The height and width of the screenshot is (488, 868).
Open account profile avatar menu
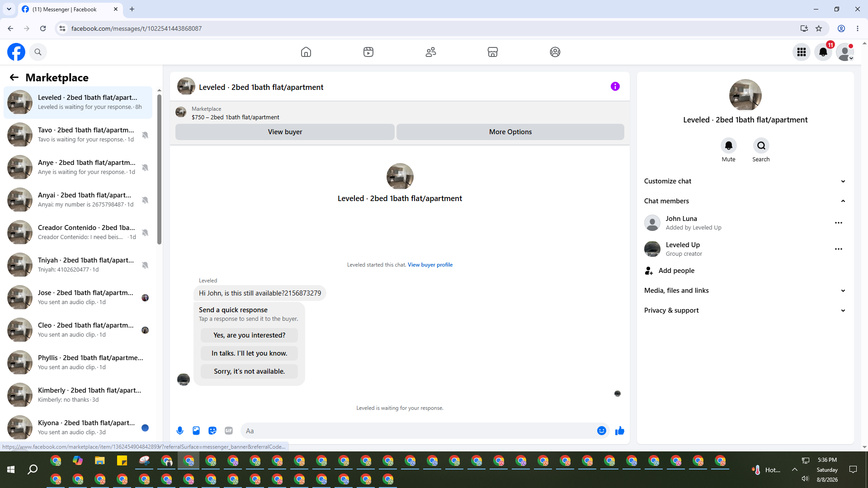tap(845, 52)
